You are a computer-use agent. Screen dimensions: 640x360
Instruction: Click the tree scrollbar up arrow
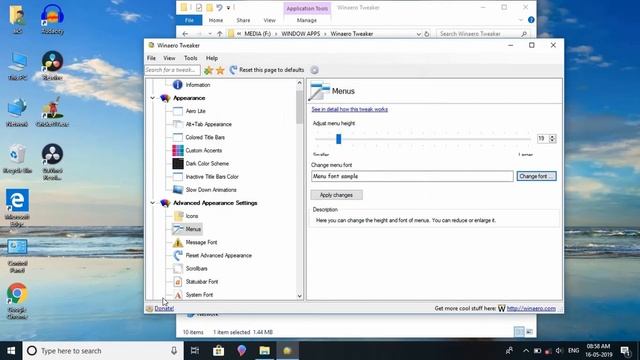coord(300,83)
